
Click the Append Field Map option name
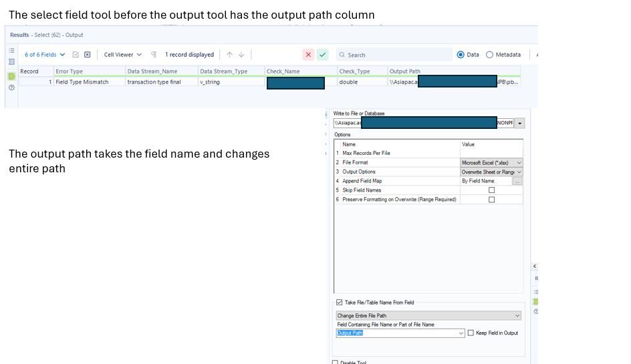point(362,181)
